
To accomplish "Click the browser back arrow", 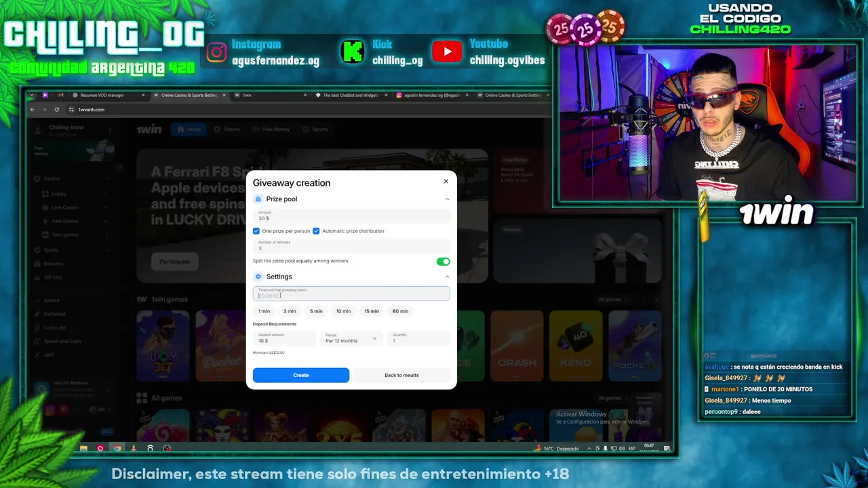I will coord(32,109).
